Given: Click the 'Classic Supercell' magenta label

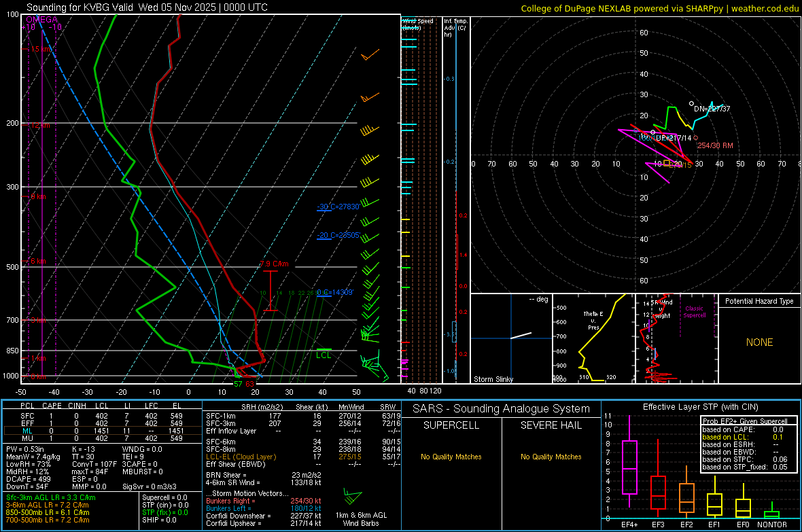Looking at the screenshot, I should click(x=694, y=312).
